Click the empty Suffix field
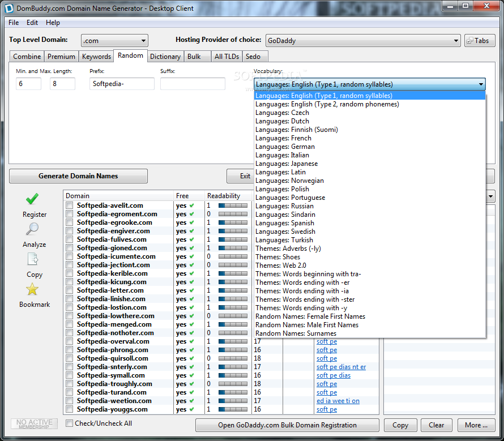 [193, 84]
